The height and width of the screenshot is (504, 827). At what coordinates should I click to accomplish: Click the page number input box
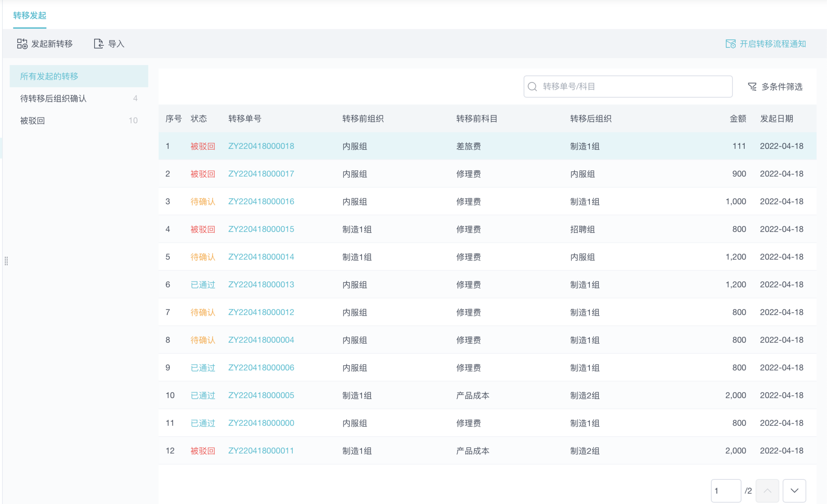click(725, 490)
